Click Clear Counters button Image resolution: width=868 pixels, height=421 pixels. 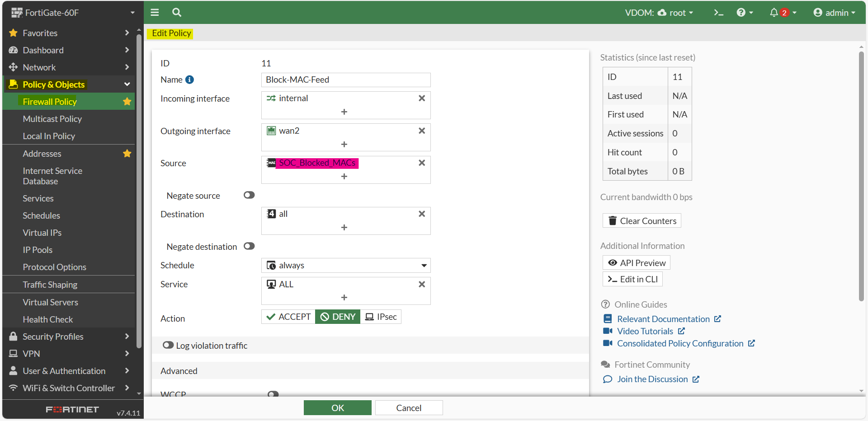tap(642, 221)
